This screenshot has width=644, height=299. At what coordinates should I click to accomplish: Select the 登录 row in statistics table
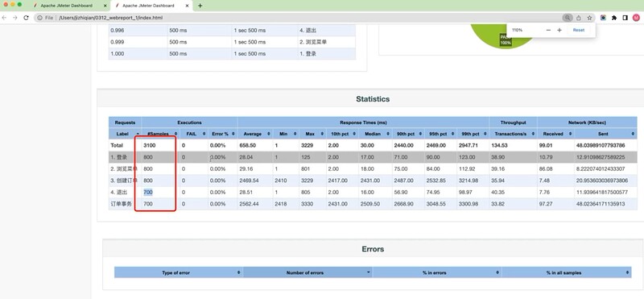click(x=373, y=157)
